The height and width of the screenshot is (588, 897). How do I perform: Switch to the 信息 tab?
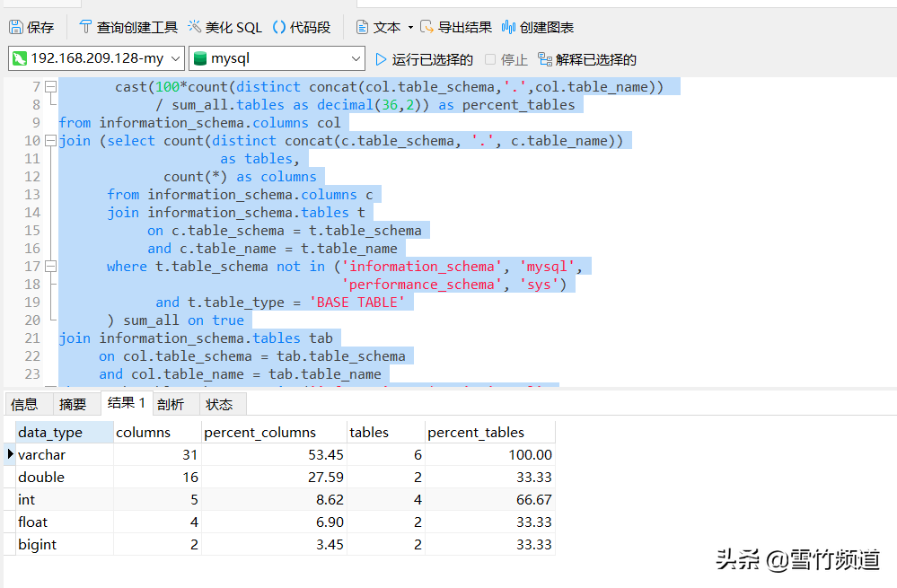[x=24, y=404]
